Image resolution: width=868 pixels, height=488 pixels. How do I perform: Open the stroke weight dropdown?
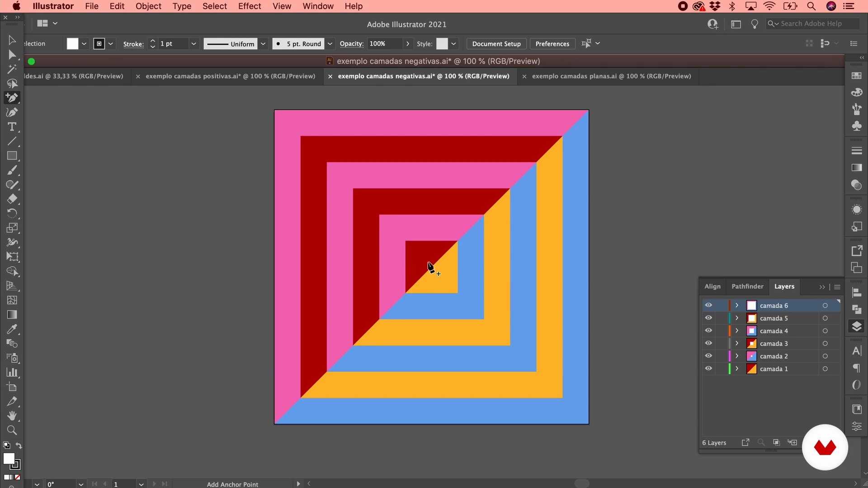[193, 44]
